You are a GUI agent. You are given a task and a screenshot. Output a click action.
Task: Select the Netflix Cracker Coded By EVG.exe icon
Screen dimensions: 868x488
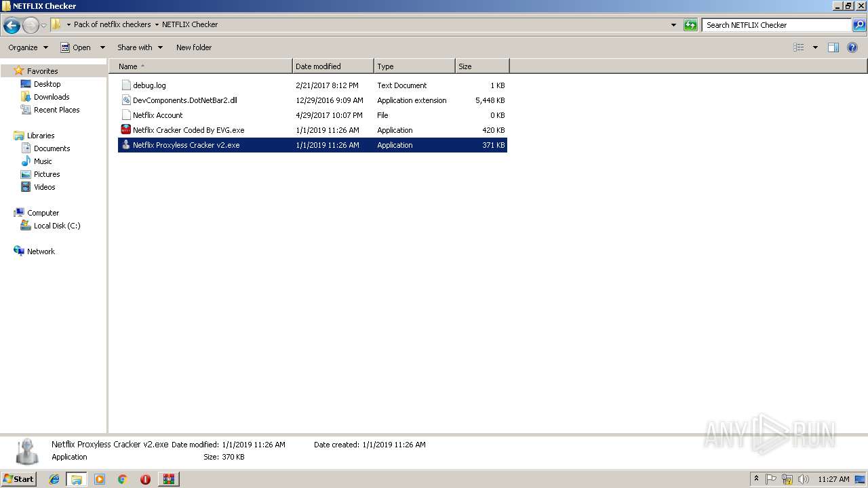click(125, 130)
